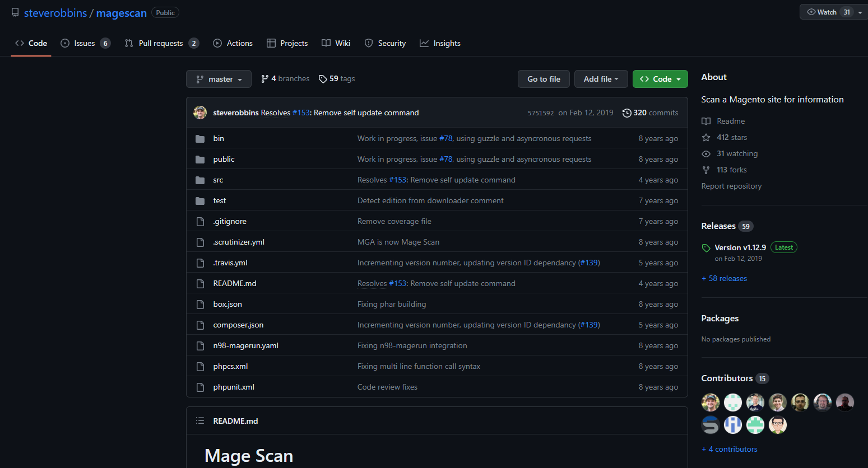The width and height of the screenshot is (868, 468).
Task: Show the + 4 contributors link
Action: [x=730, y=450]
